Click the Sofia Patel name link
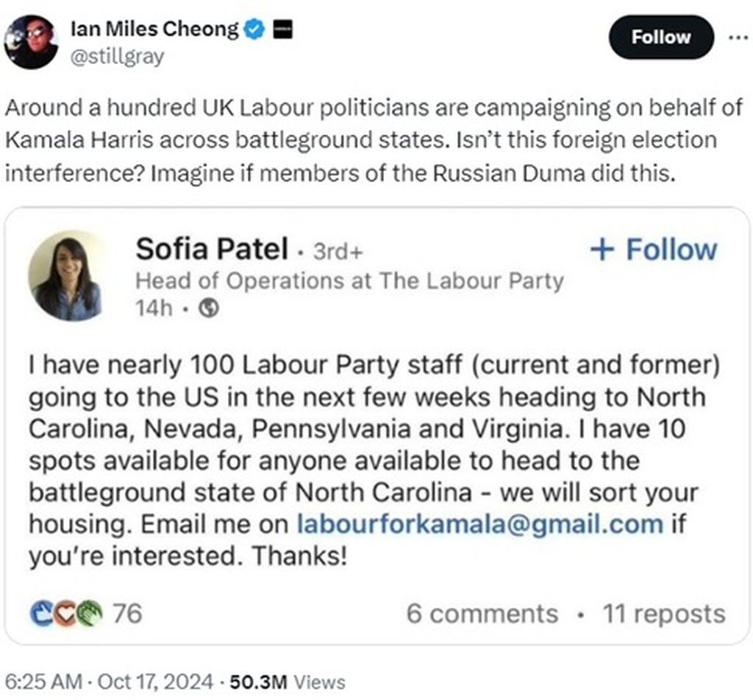 tap(212, 250)
